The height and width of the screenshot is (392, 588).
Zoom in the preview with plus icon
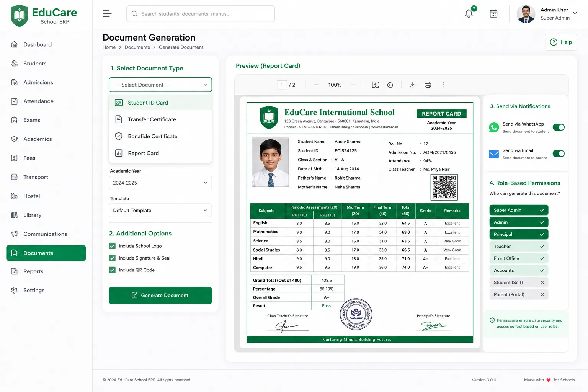(x=353, y=85)
